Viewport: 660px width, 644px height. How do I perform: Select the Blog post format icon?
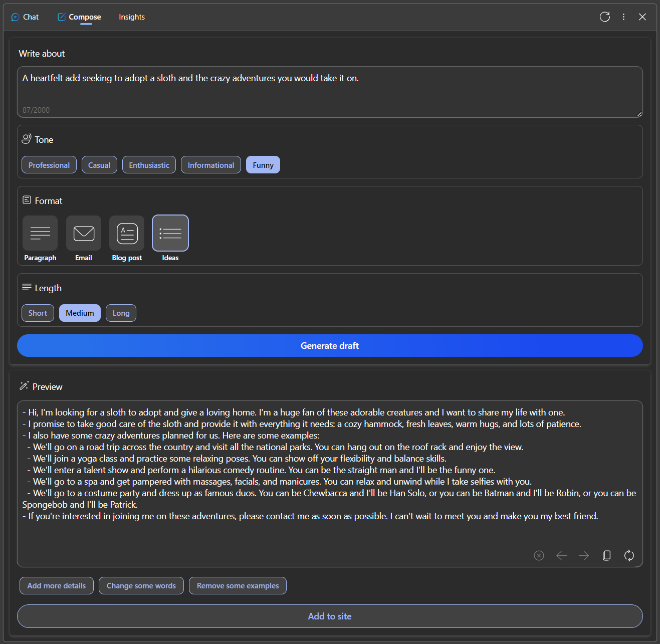127,233
